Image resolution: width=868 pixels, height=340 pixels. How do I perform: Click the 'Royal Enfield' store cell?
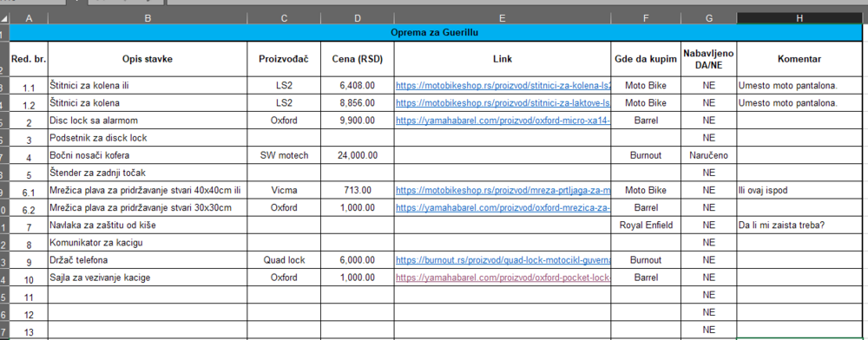(x=646, y=225)
